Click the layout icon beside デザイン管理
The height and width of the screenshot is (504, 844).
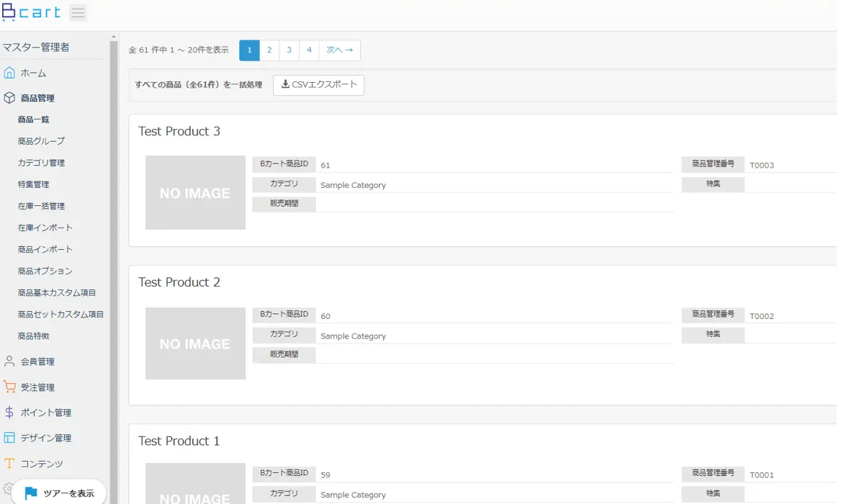click(9, 438)
